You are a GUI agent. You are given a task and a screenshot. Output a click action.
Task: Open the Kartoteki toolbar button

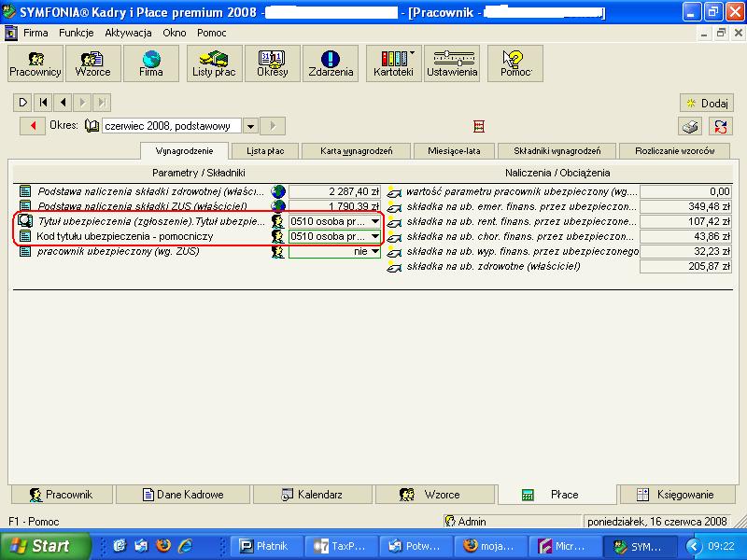tap(393, 63)
